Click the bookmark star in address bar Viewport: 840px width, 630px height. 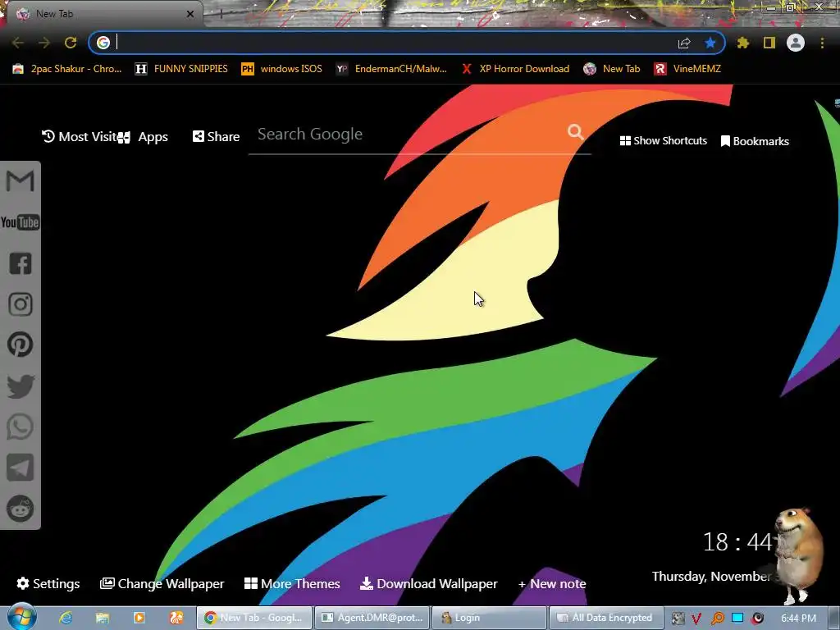(x=710, y=43)
